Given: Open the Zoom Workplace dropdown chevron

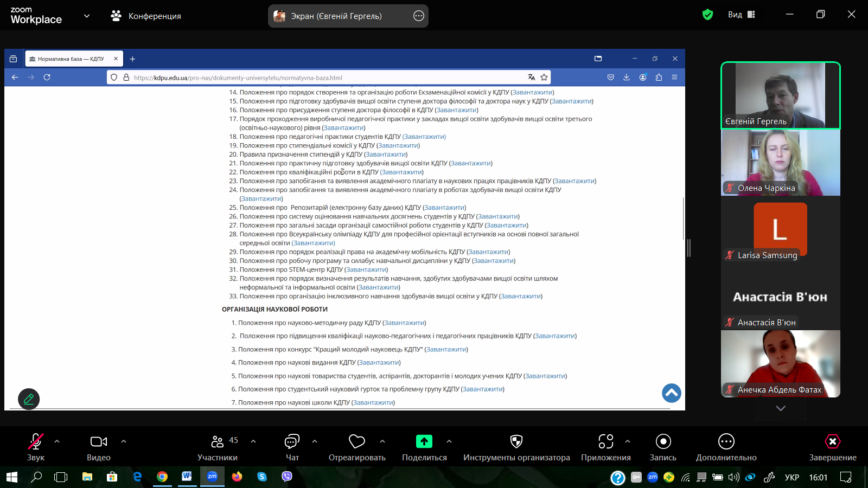Looking at the screenshot, I should (87, 16).
